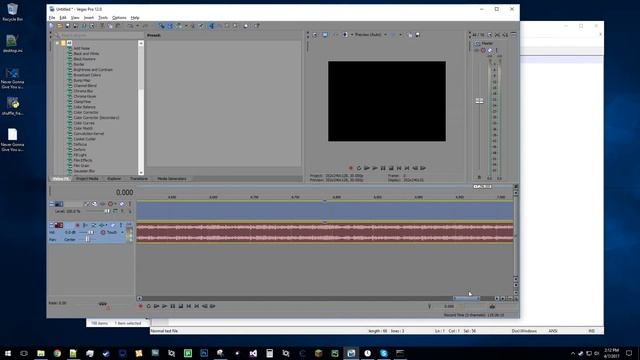
Task: Minimize the audio track header
Action: pos(51,225)
